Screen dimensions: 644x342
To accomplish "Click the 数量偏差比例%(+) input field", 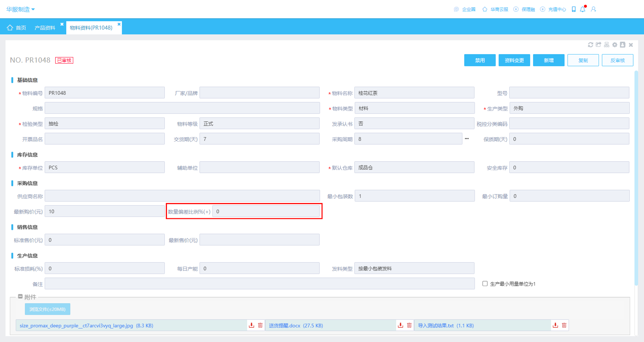I will (x=266, y=211).
